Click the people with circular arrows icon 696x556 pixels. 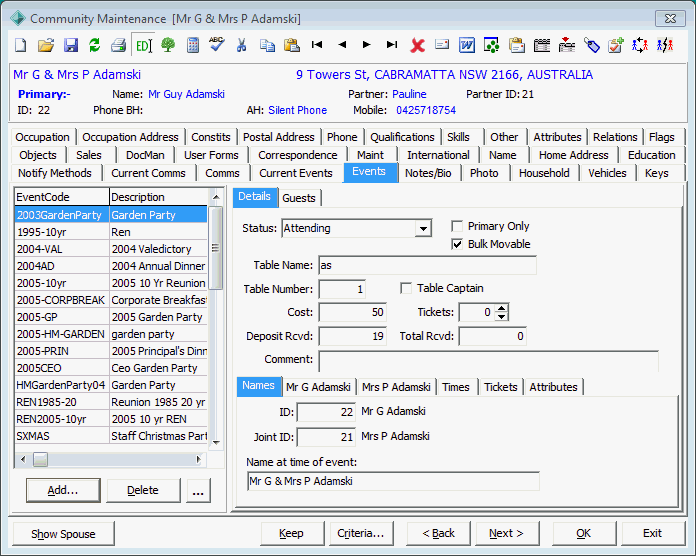point(640,45)
